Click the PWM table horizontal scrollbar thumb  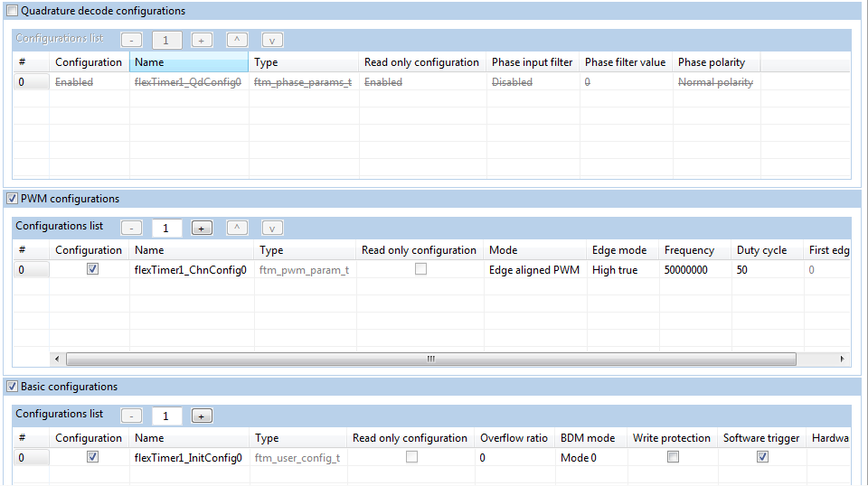pyautogui.click(x=431, y=359)
